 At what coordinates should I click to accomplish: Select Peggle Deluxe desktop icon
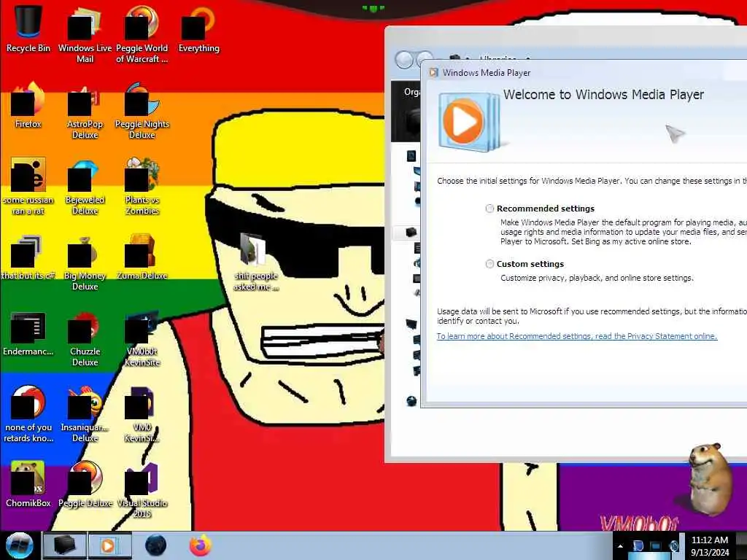tap(85, 484)
